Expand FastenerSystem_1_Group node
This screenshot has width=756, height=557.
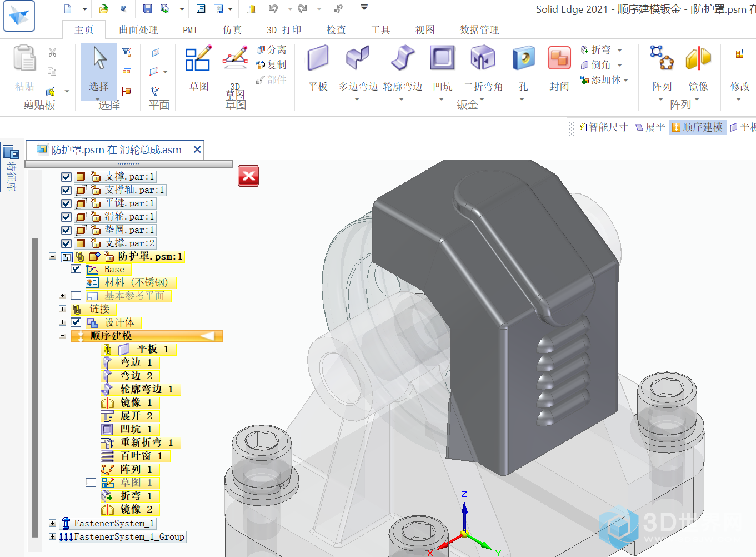[52, 536]
